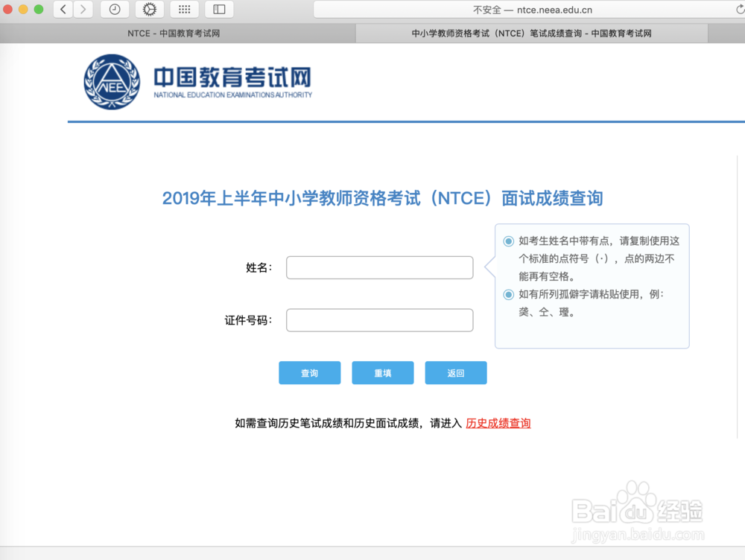This screenshot has height=560, width=745.
Task: Click the 返回 button
Action: tap(456, 373)
